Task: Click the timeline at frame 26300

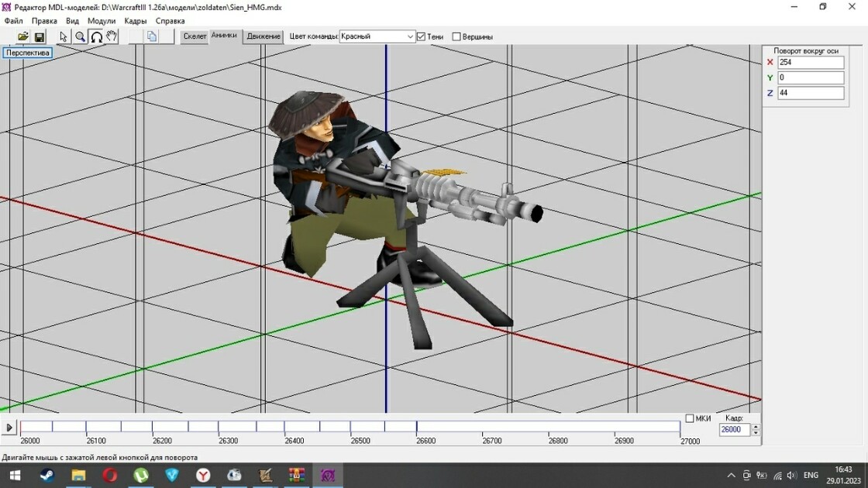Action: tap(218, 427)
